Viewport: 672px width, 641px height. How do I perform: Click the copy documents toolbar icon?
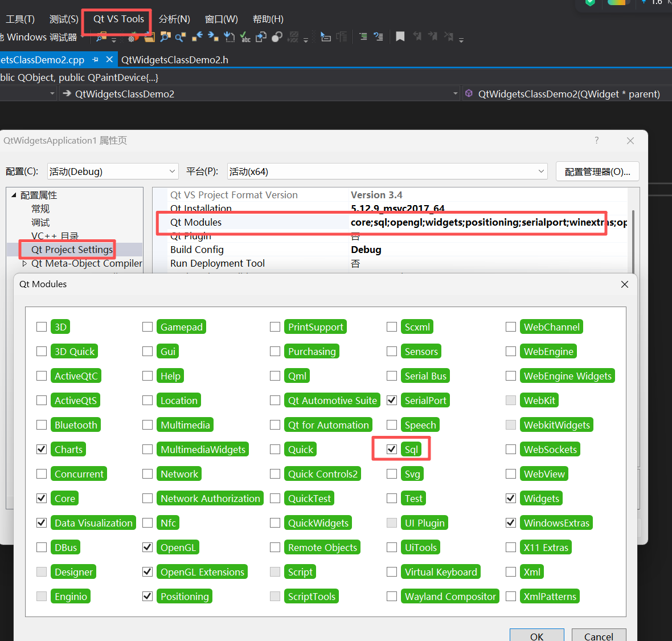pos(261,37)
